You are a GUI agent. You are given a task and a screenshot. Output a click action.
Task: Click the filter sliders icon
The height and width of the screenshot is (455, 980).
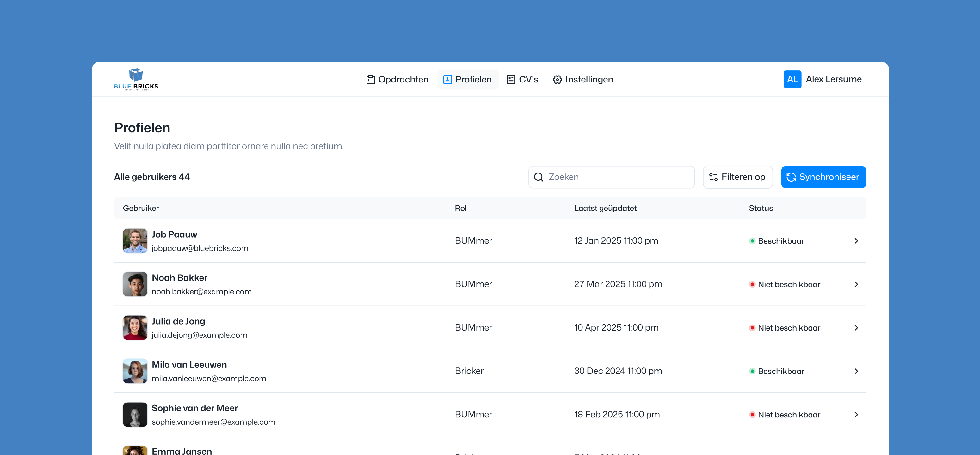[713, 177]
